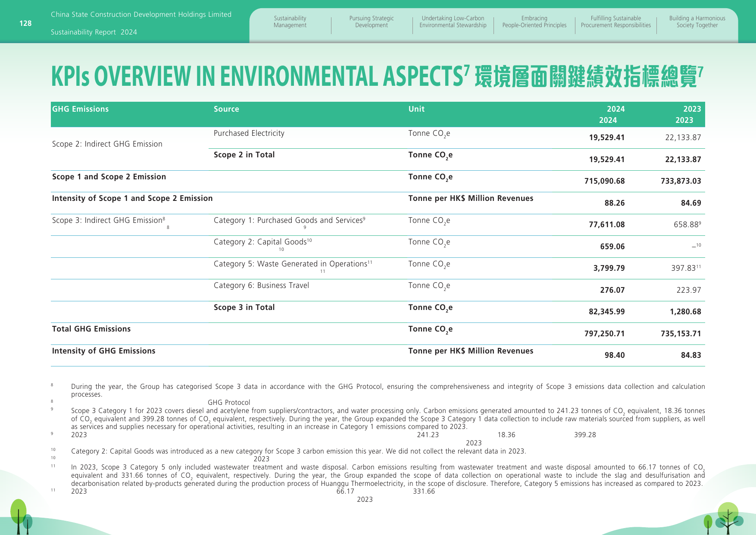
Task: Select 'Intensity of GHG Emissions' row label
Action: [x=104, y=351]
